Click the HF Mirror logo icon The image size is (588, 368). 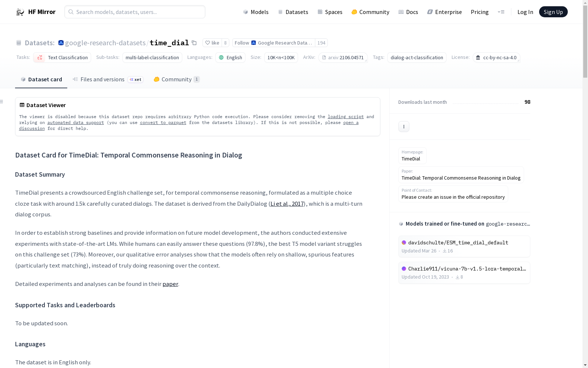tap(20, 12)
